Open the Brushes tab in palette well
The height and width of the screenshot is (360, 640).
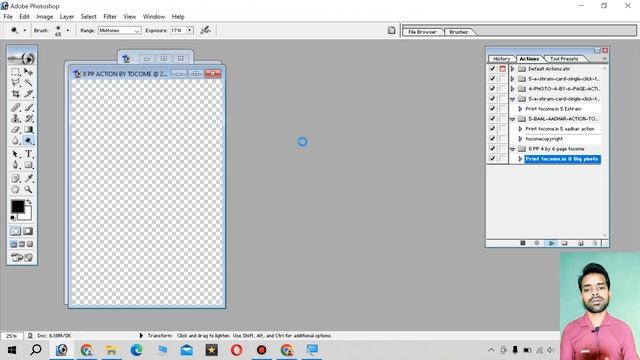click(x=458, y=31)
